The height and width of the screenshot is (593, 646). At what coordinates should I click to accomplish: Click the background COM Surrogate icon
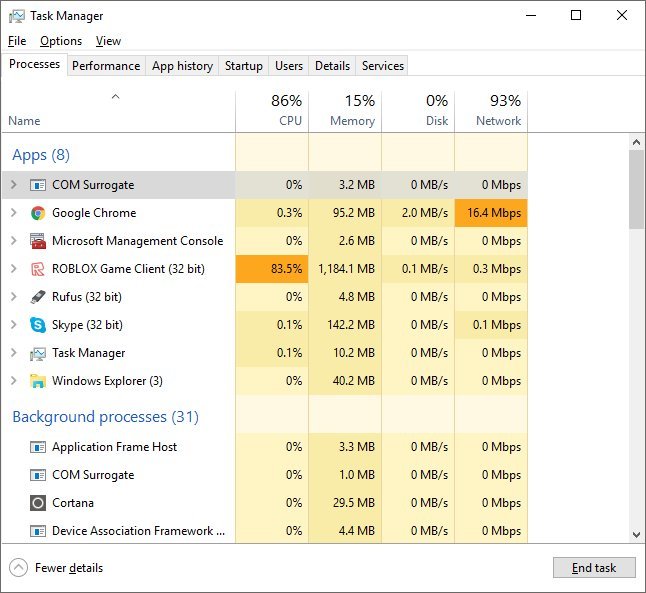click(38, 475)
